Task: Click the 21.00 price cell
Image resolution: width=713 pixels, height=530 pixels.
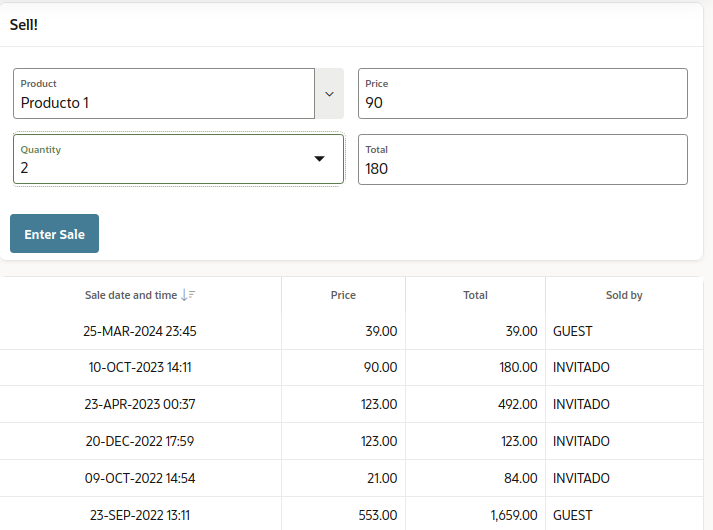Action: coord(381,478)
